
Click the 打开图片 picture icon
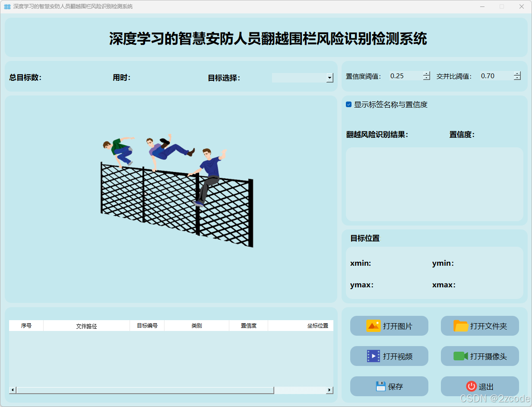coord(373,326)
